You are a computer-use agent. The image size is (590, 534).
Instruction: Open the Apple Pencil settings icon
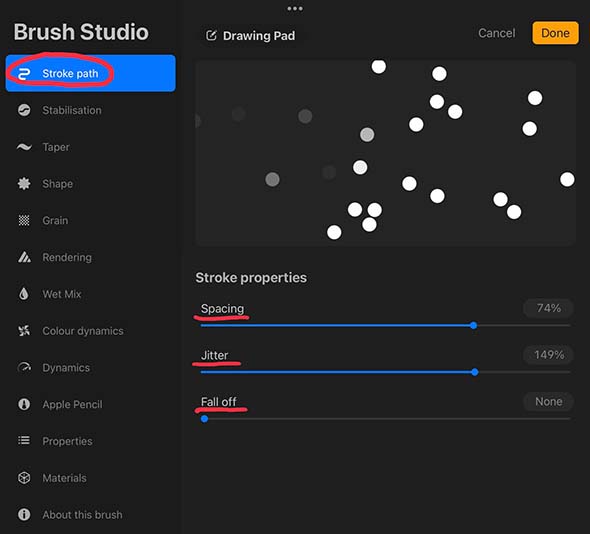click(24, 404)
